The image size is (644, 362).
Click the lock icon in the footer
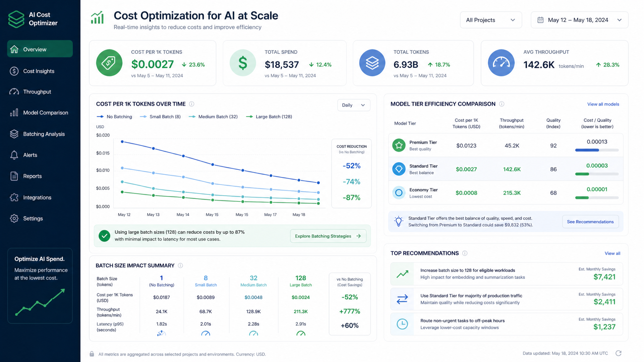92,354
